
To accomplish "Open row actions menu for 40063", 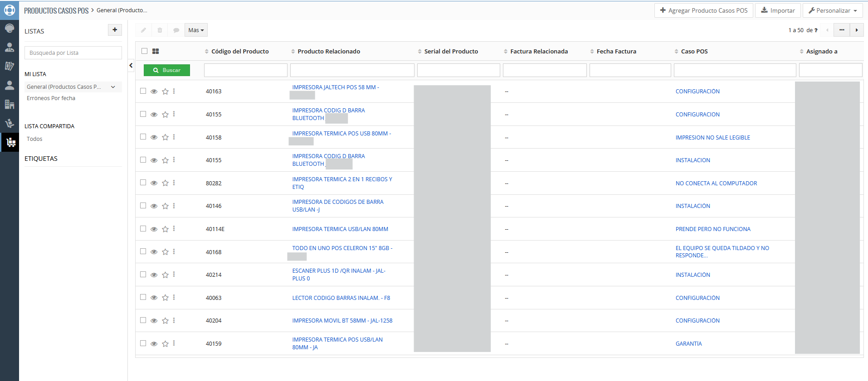I will tap(174, 297).
